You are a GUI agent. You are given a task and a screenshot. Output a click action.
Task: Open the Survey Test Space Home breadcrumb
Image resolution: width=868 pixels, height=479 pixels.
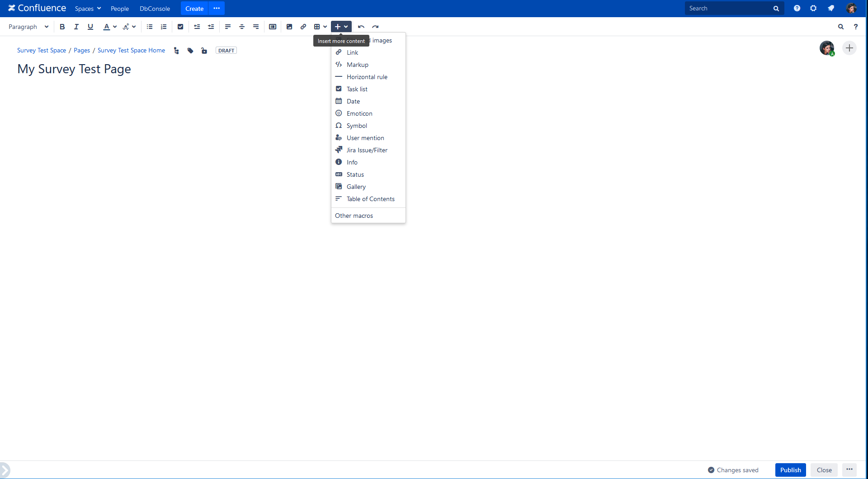(x=131, y=50)
